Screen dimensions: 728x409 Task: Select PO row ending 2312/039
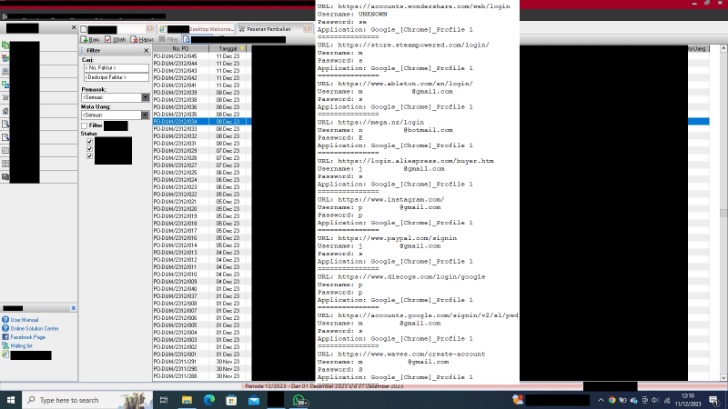[202, 92]
